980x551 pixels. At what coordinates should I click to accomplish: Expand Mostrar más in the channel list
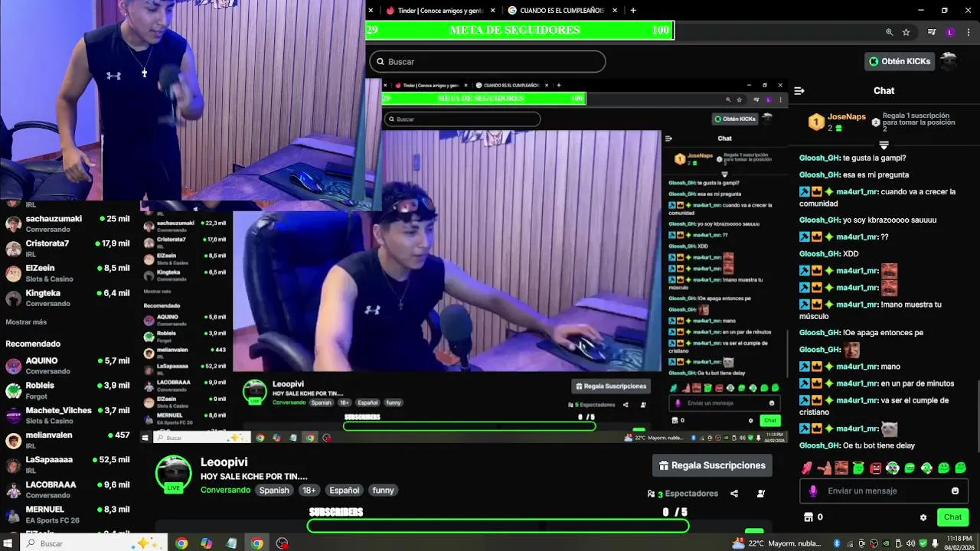tap(26, 322)
